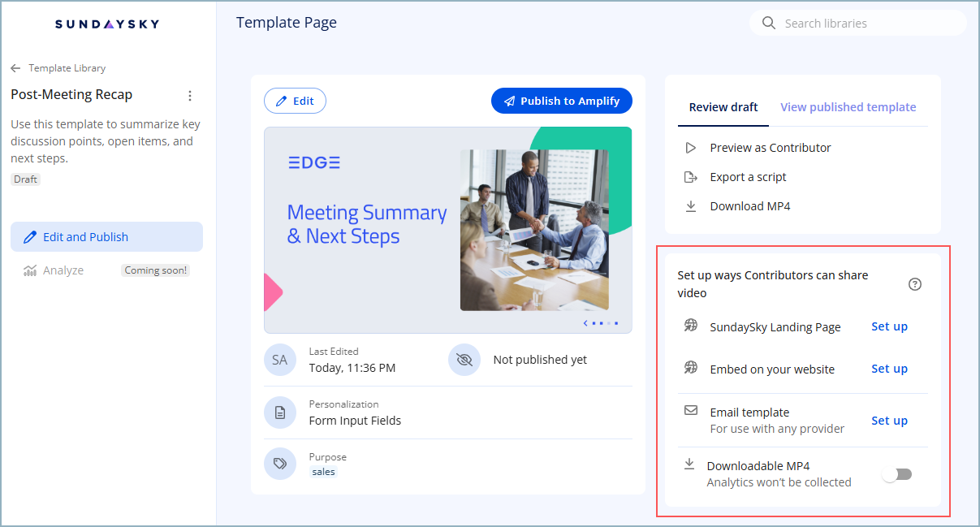Set up the SundaySky Landing Page
Screen dimensions: 980x527
point(889,326)
